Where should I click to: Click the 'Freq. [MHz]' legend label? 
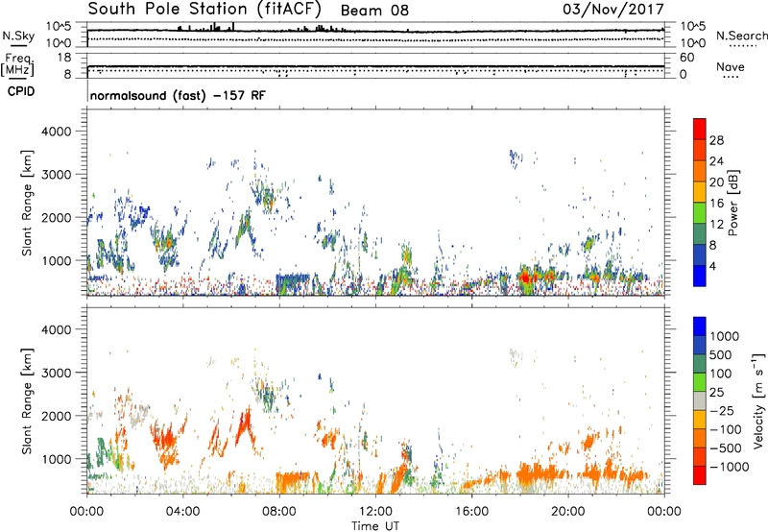click(x=17, y=64)
